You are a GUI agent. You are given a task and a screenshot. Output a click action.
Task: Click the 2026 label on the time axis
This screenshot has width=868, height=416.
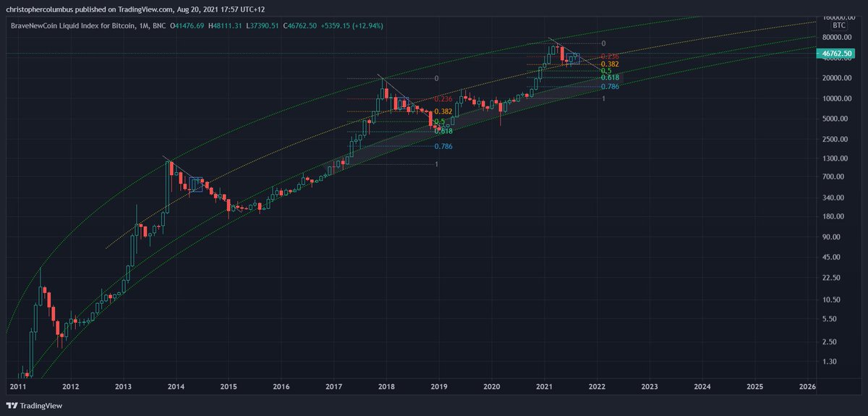[807, 387]
